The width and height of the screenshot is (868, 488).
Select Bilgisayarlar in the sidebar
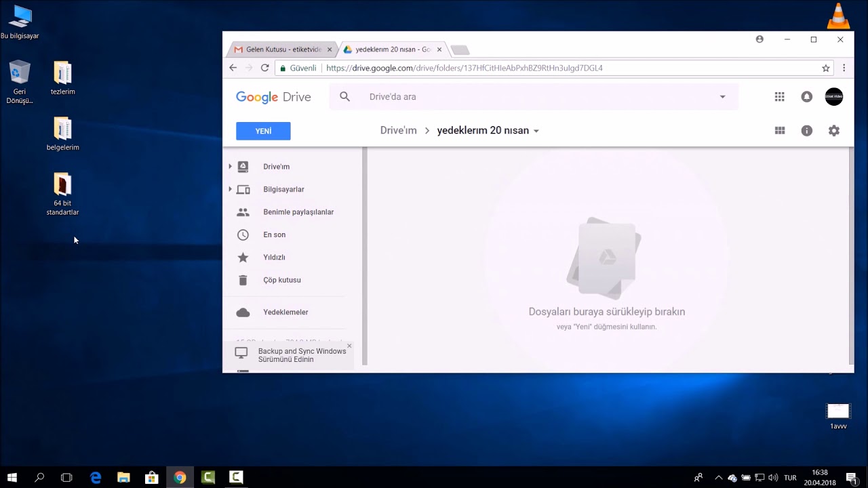(x=283, y=189)
